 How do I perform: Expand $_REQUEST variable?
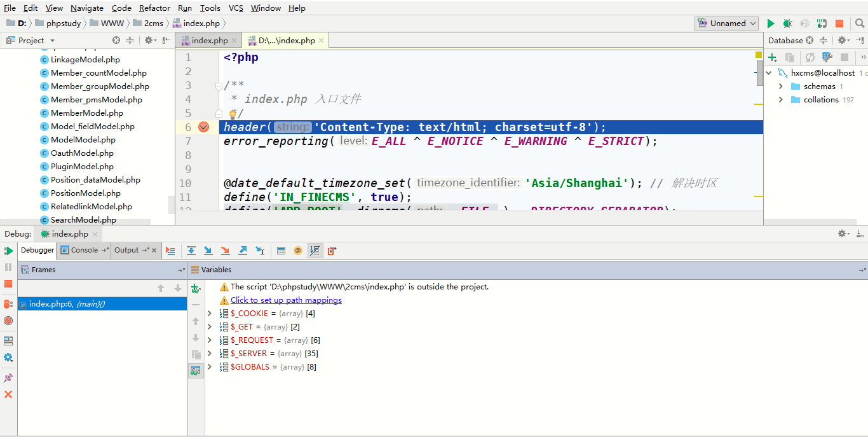(x=210, y=340)
